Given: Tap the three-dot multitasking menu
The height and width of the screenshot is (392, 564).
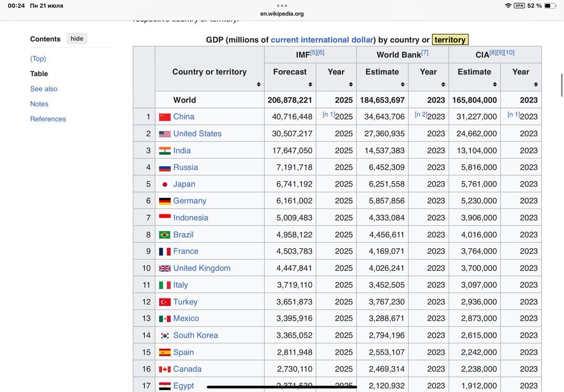Looking at the screenshot, I should point(282,6).
